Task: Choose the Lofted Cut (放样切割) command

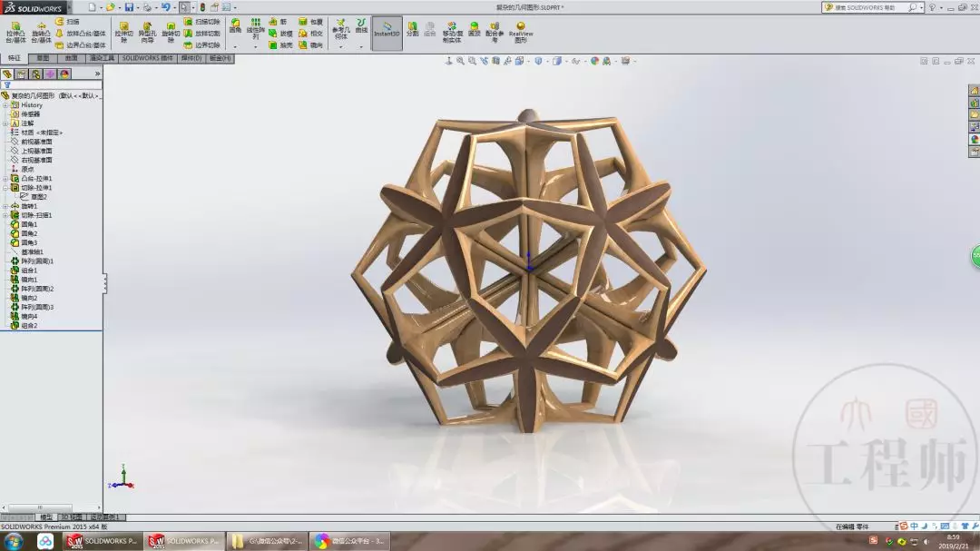Action: point(201,34)
